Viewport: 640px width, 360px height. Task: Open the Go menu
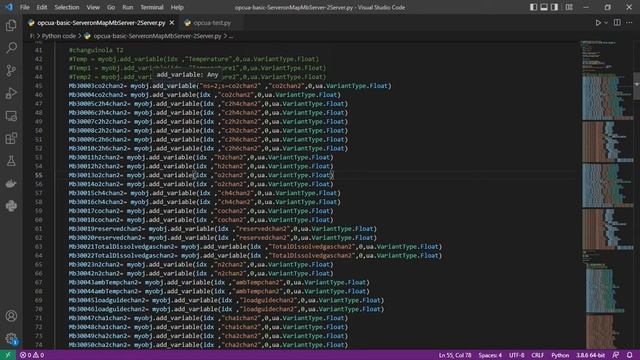(x=111, y=7)
